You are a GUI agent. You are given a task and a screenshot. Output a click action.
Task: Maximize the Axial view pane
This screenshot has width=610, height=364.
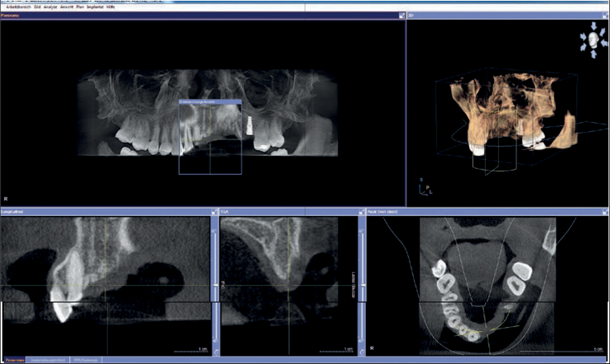coord(605,212)
